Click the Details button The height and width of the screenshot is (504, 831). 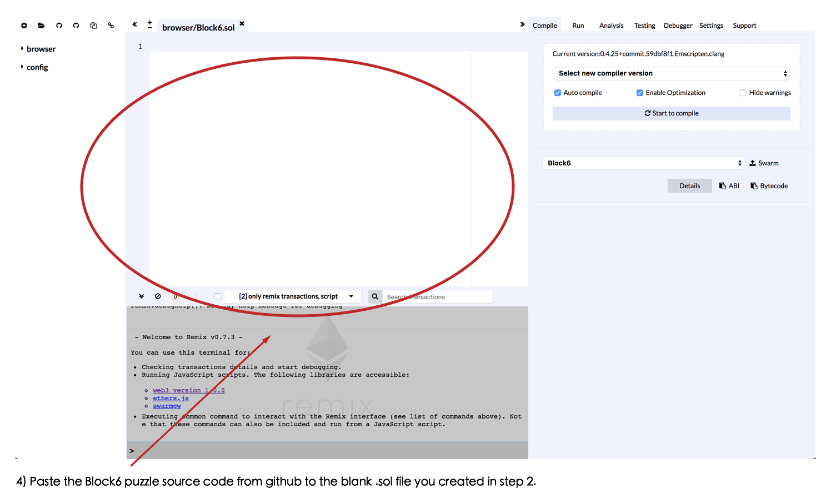tap(690, 186)
